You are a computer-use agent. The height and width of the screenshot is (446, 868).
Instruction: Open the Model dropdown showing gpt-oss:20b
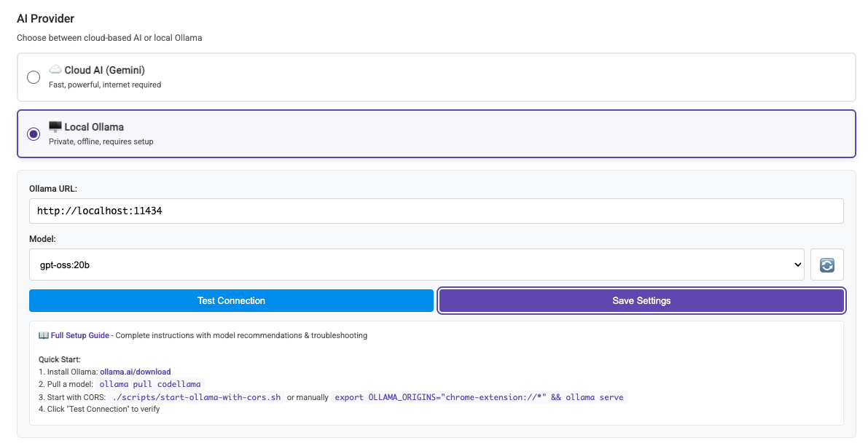coord(415,264)
